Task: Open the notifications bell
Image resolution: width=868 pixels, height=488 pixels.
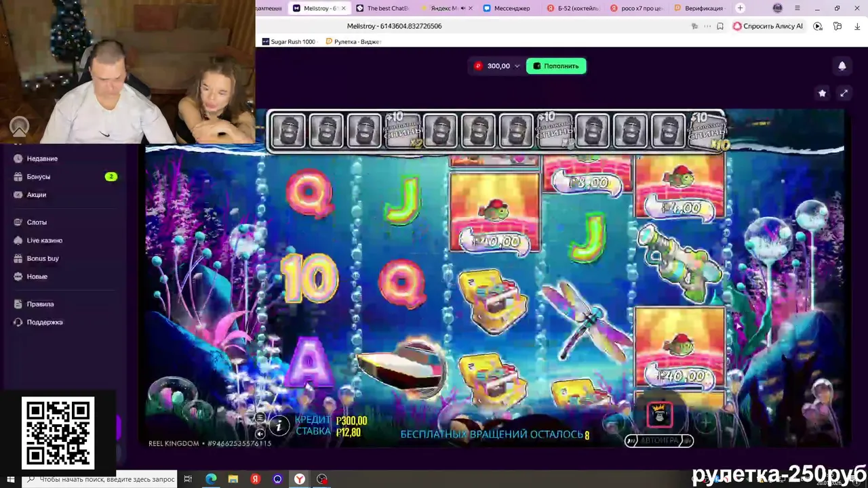Action: click(842, 66)
